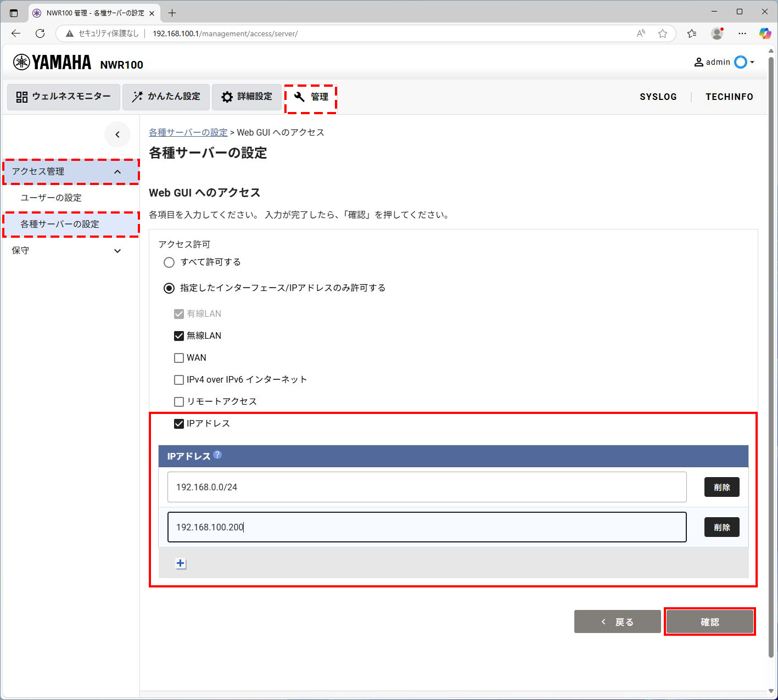Open the ウェルネスモニター panel
Screen dimensions: 778x700
click(x=63, y=97)
